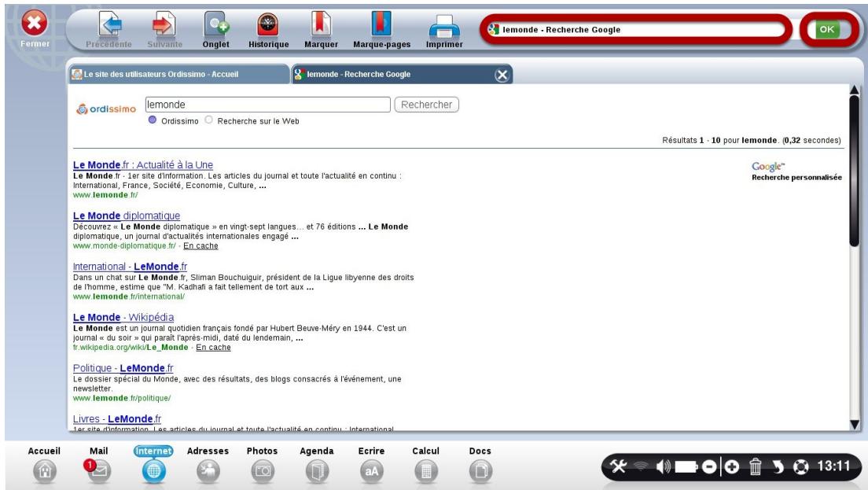
Task: Open the Calcul calculator app
Action: point(425,470)
